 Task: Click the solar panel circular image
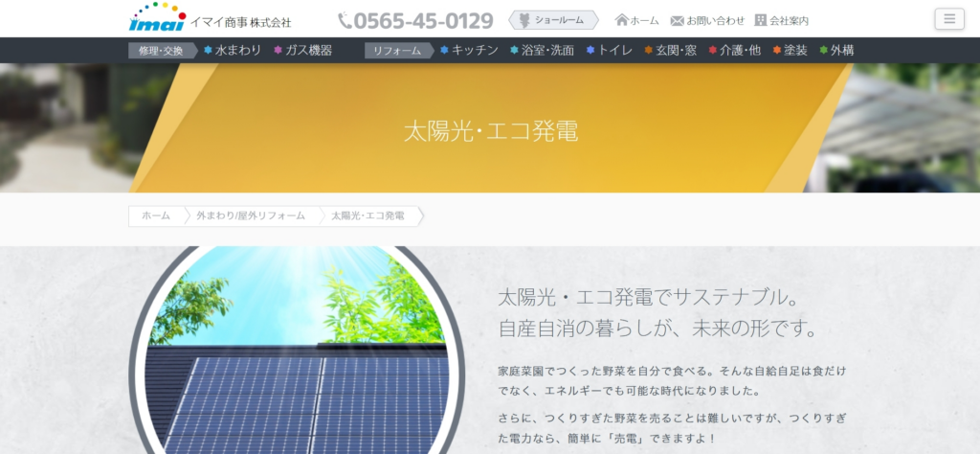tap(297, 351)
